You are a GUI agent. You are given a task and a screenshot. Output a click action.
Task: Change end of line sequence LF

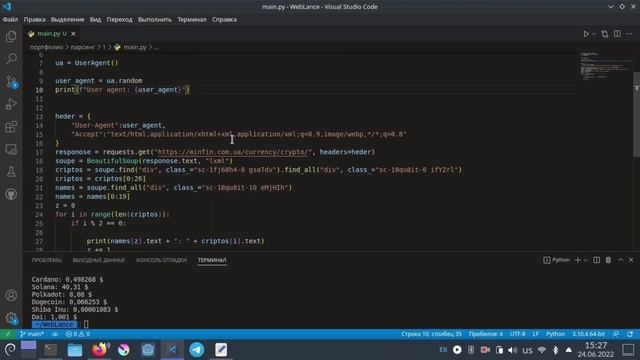[x=536, y=334]
